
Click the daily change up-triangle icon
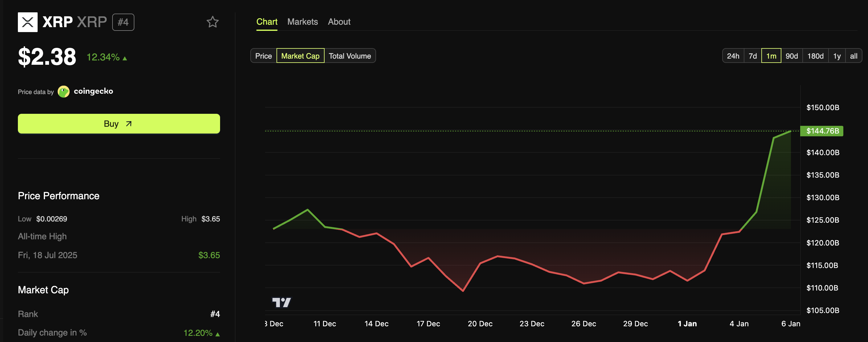(218, 334)
